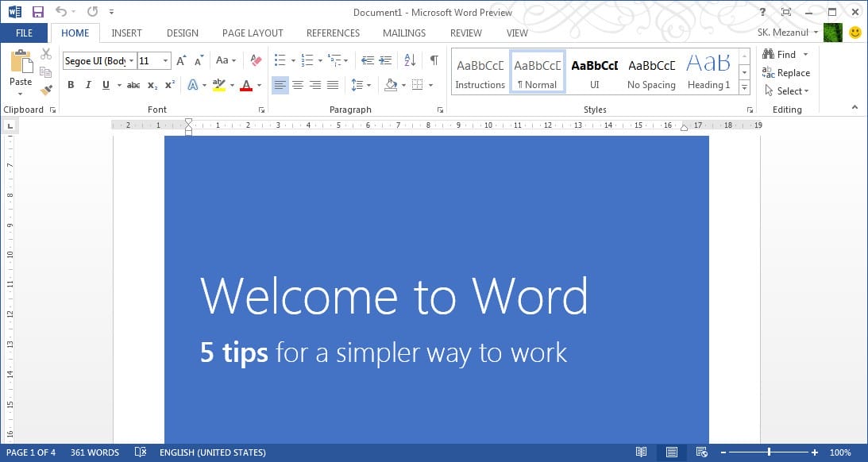868x462 pixels.
Task: Switch to the DESIGN tab
Action: [x=183, y=33]
